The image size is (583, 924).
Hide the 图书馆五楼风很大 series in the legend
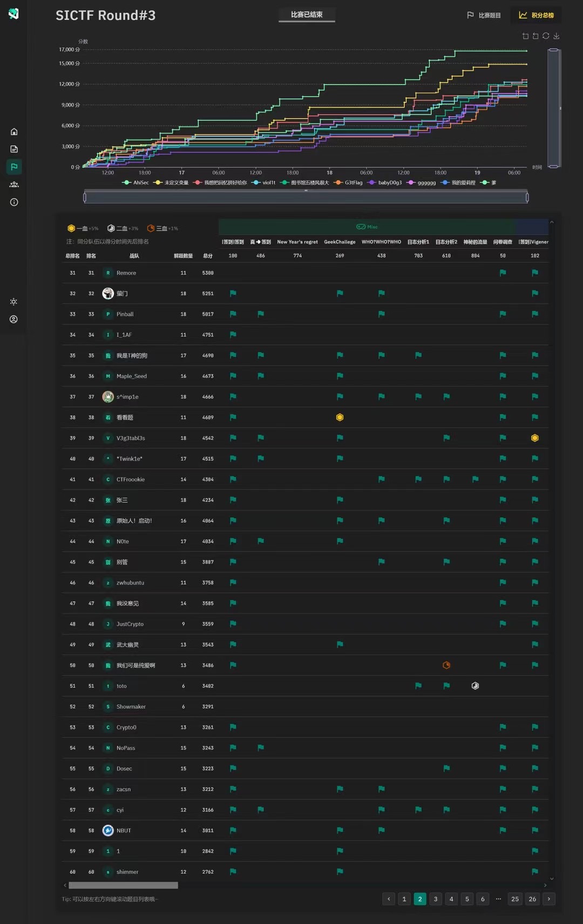pos(304,182)
